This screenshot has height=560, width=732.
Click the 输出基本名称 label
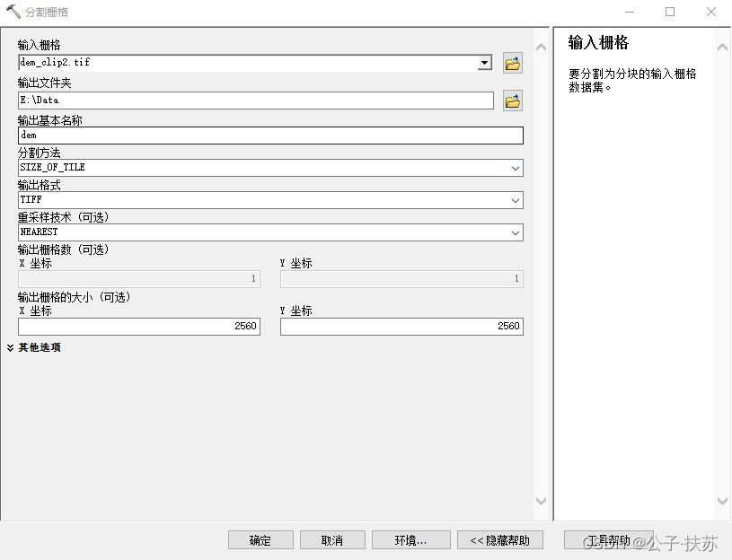pyautogui.click(x=50, y=120)
